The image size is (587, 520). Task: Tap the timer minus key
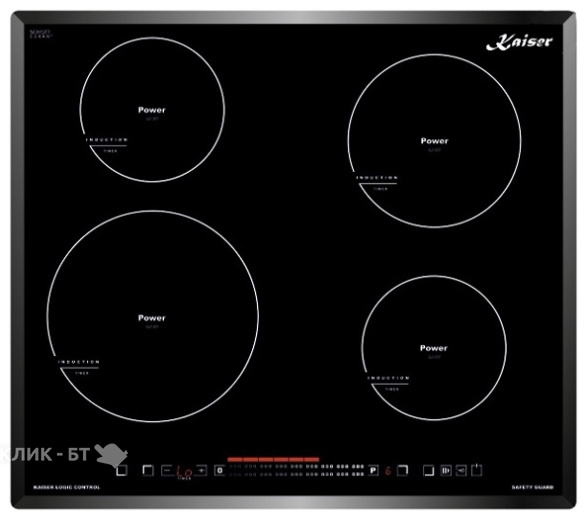coord(167,470)
